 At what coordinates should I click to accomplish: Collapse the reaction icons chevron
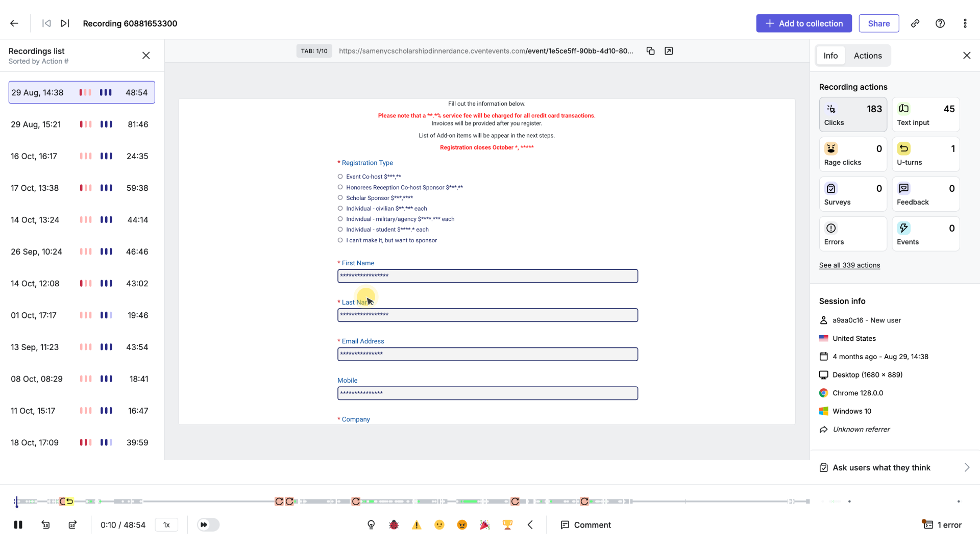(530, 525)
